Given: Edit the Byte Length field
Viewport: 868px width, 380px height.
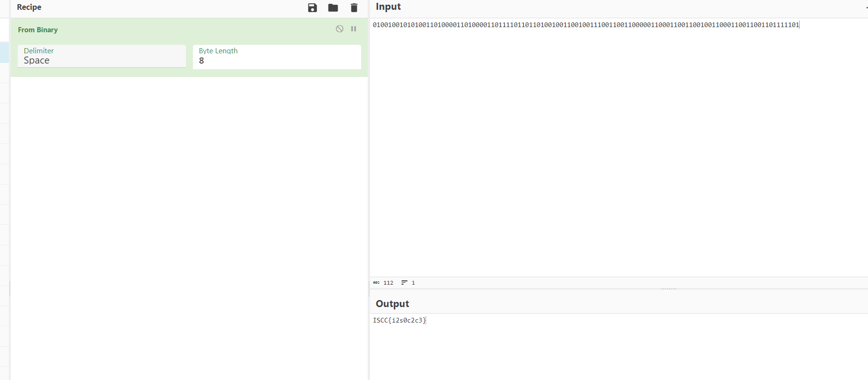Looking at the screenshot, I should tap(277, 57).
